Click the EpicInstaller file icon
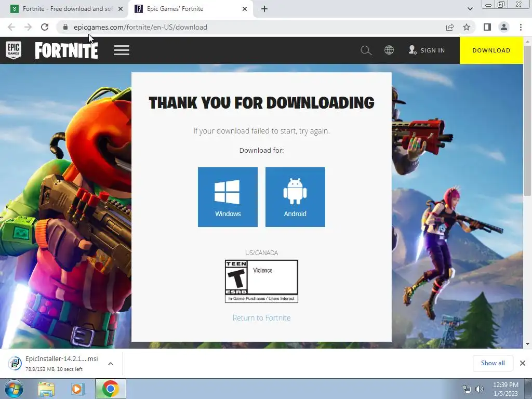Screen dimensions: 532x399 point(15,363)
